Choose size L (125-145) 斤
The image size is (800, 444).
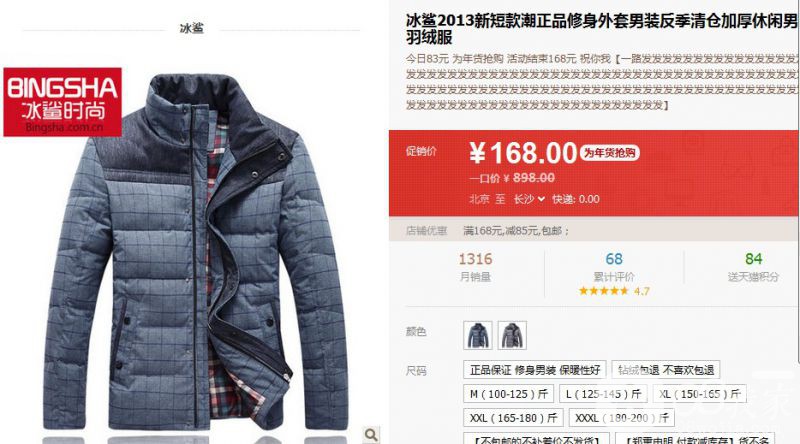pyautogui.click(x=603, y=394)
